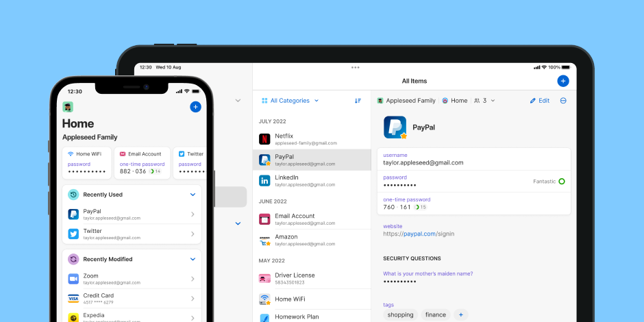Open the LinkedIn entry
This screenshot has height=322, width=644.
click(312, 180)
